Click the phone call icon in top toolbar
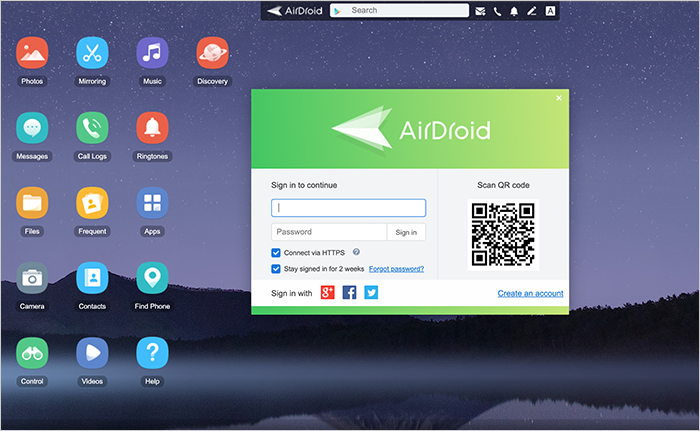This screenshot has width=700, height=431. point(497,11)
